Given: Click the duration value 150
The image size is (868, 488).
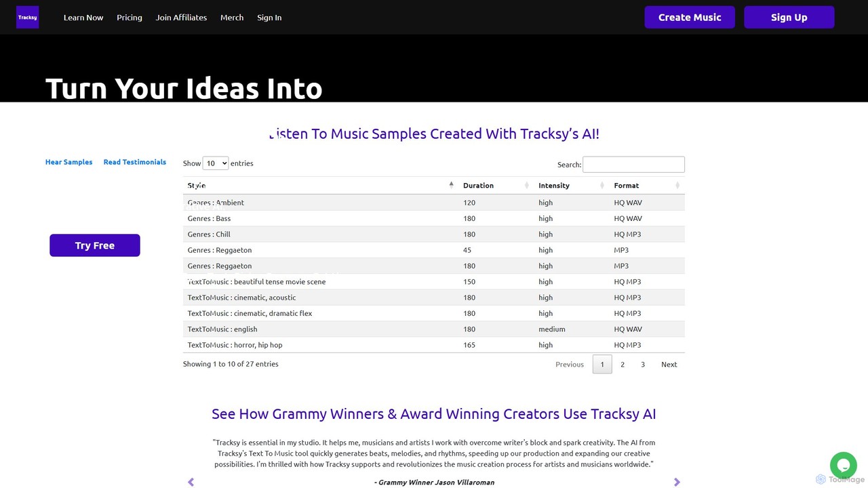Looking at the screenshot, I should [x=469, y=282].
